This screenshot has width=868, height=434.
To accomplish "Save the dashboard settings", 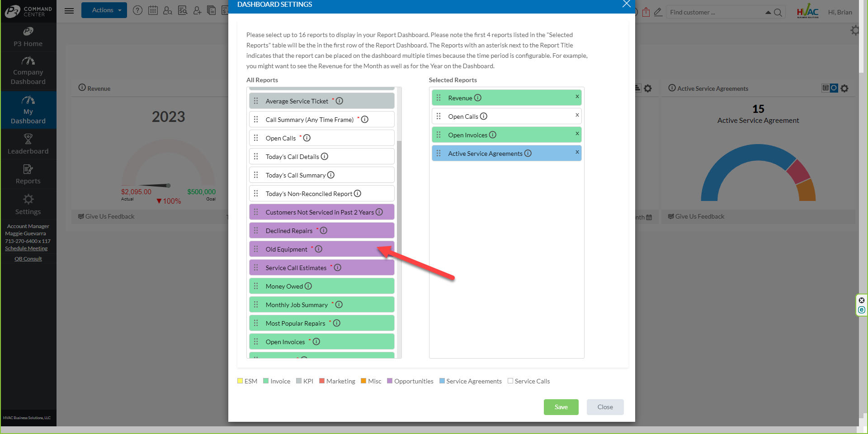I will [561, 407].
